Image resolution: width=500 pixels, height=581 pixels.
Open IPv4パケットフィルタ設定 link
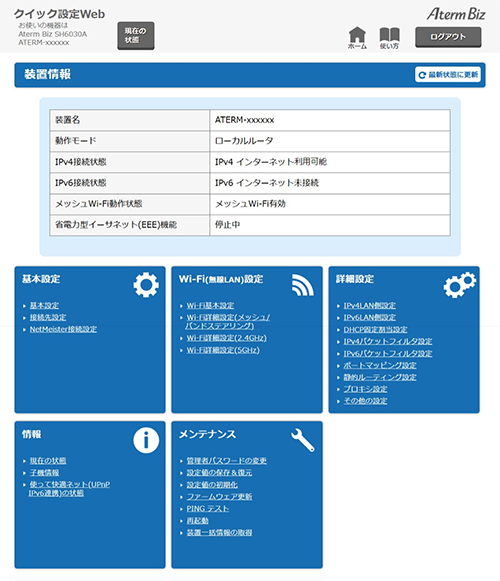[388, 341]
